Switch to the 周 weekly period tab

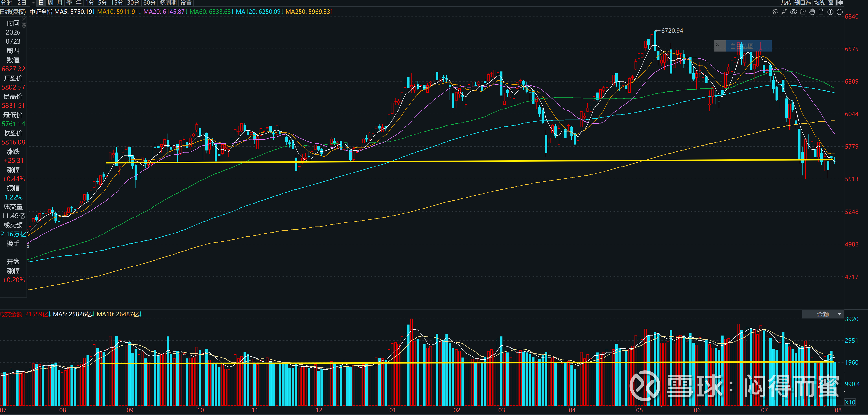[50, 3]
